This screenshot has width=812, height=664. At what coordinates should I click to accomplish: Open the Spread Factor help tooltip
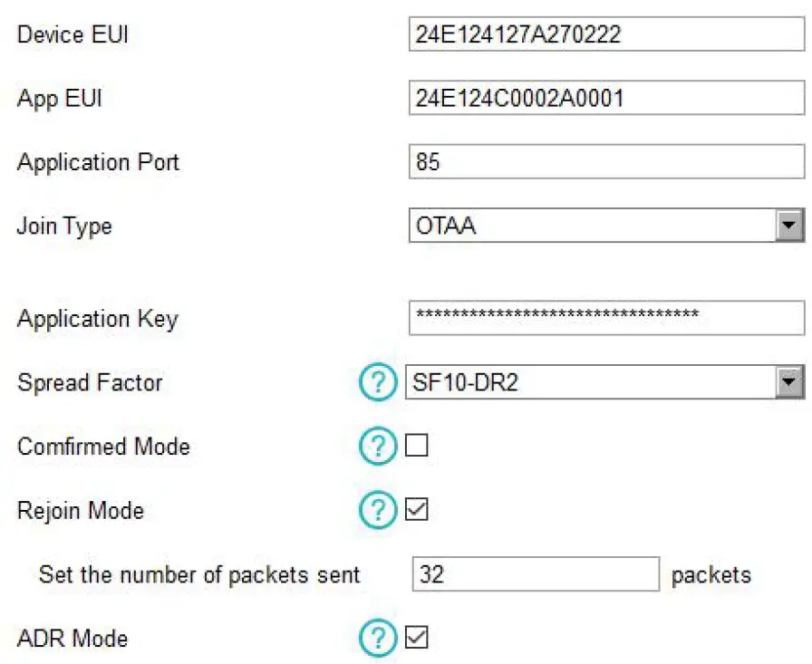click(x=376, y=382)
